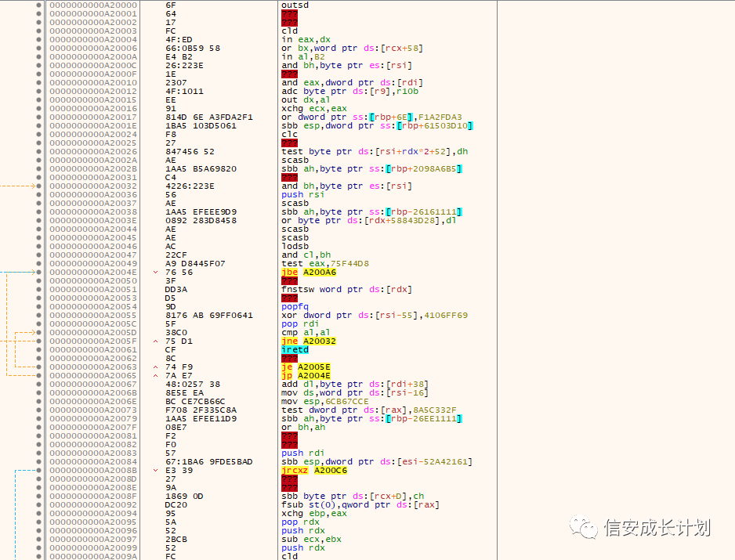Click the jump-up arrow marker beside bytes 7A E7
Screen dimensions: 735x560
(156, 376)
